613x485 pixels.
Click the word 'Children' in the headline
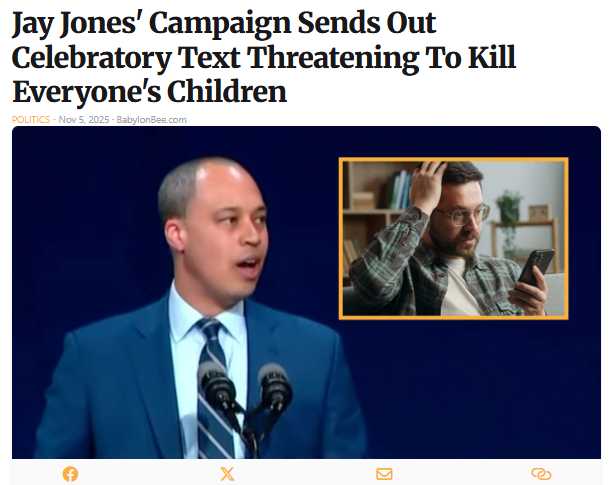tap(227, 91)
